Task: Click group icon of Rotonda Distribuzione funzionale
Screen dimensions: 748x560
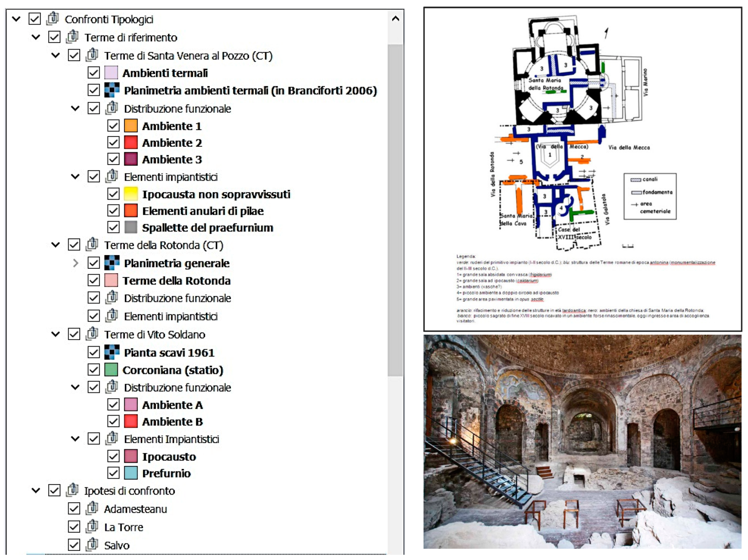Action: tap(111, 297)
